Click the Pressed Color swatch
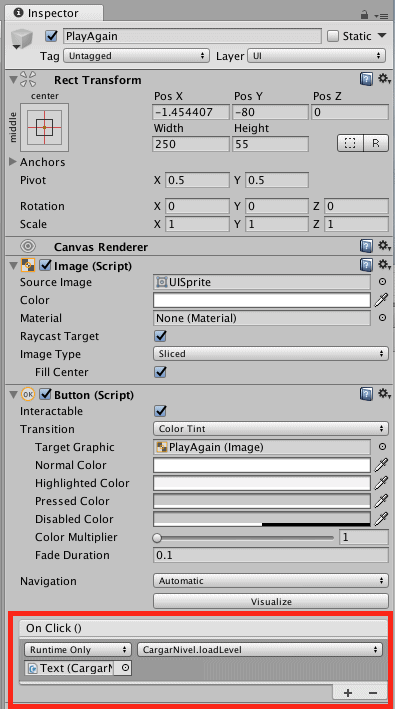 pos(262,501)
